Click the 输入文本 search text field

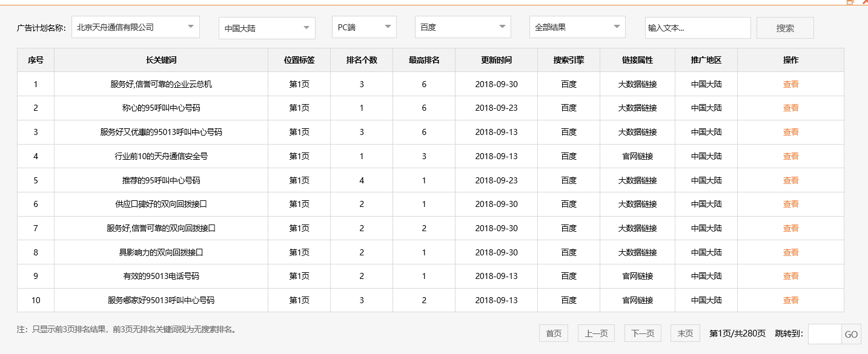point(697,27)
